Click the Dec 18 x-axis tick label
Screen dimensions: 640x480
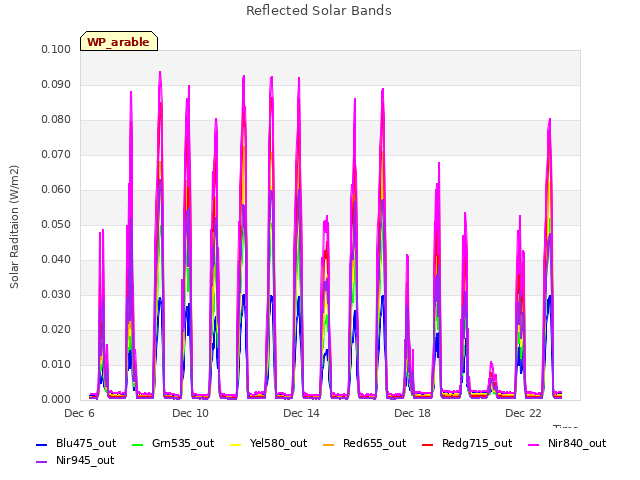click(412, 413)
